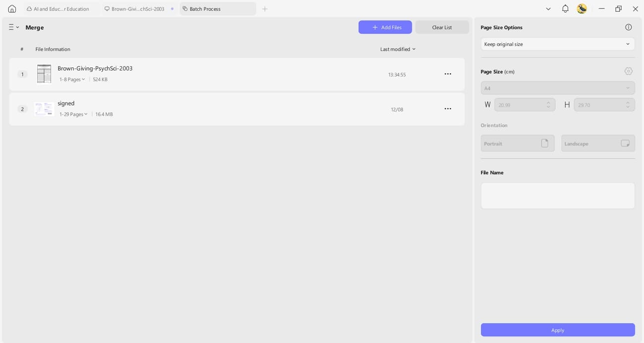Expand the 1-29 Pages range dropdown
This screenshot has width=644, height=343.
click(x=73, y=114)
